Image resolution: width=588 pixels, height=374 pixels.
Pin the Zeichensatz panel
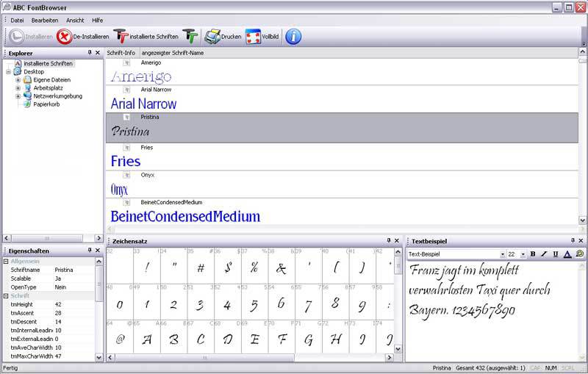(389, 240)
